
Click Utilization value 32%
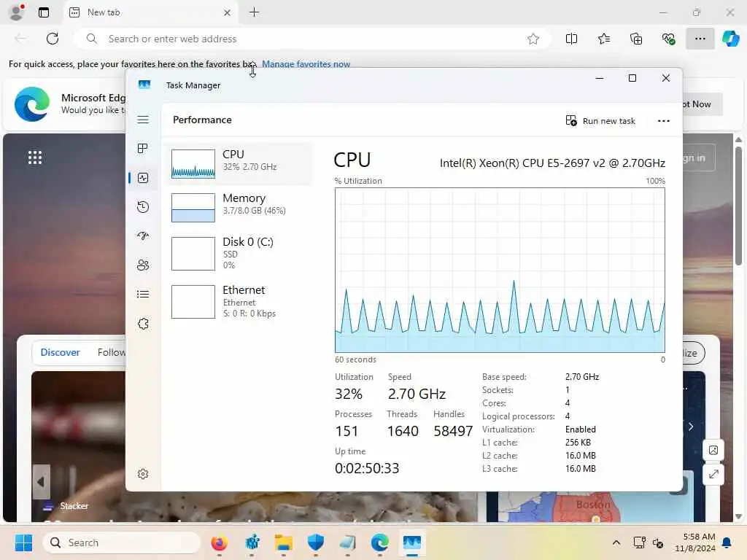click(349, 394)
